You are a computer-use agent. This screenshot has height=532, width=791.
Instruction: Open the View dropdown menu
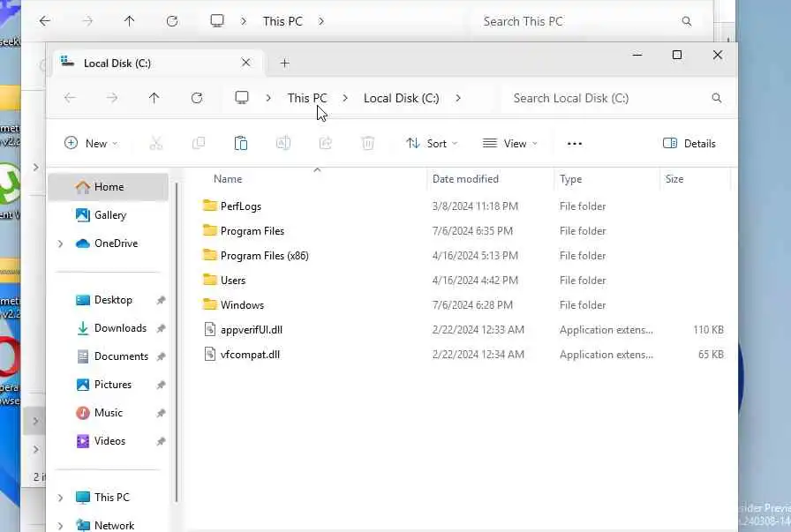510,144
